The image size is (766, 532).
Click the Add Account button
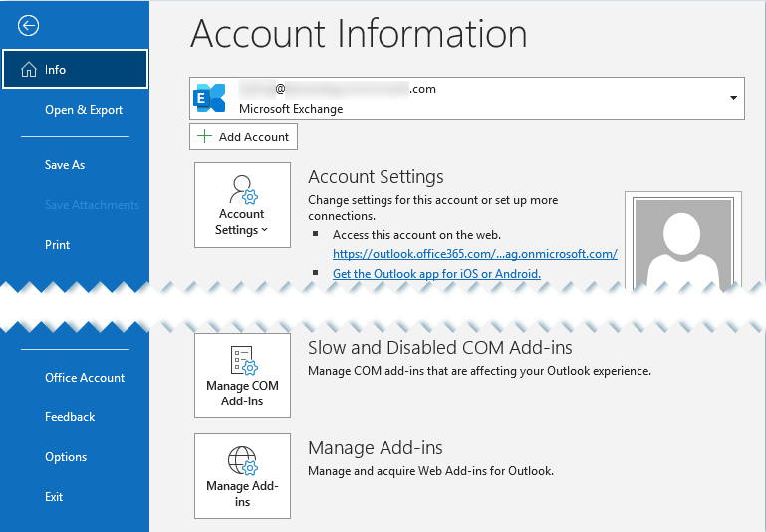[243, 136]
